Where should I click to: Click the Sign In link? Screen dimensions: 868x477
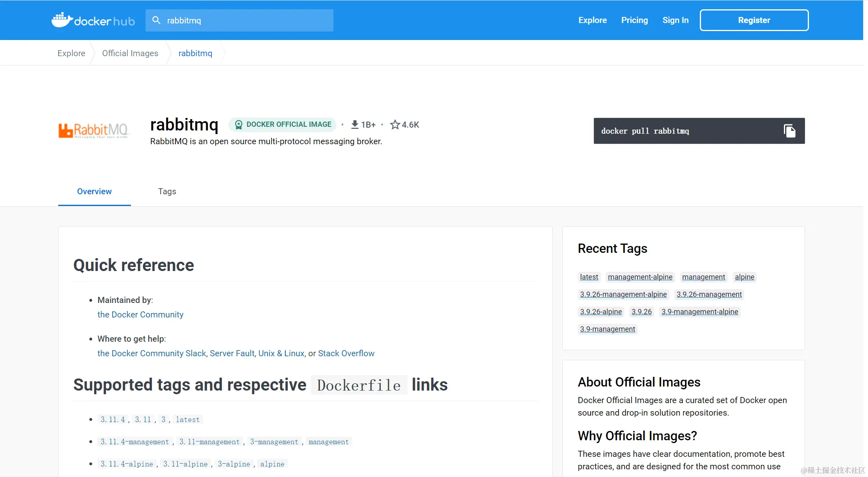(x=675, y=20)
